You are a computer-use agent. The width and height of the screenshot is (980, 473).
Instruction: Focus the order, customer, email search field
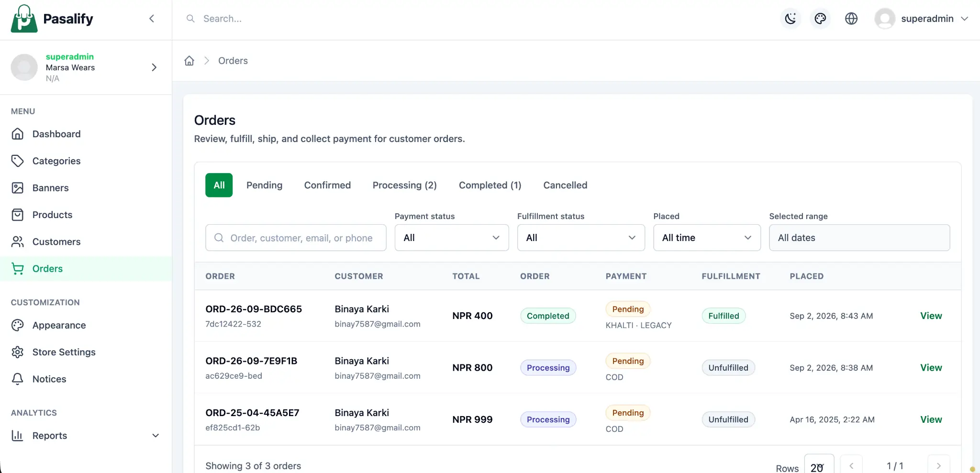296,238
